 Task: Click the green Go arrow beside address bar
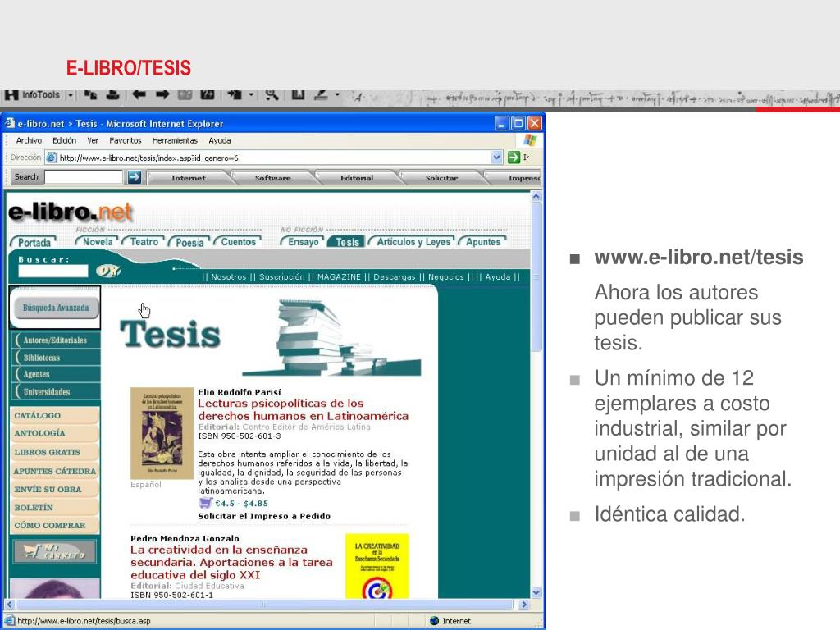(514, 157)
